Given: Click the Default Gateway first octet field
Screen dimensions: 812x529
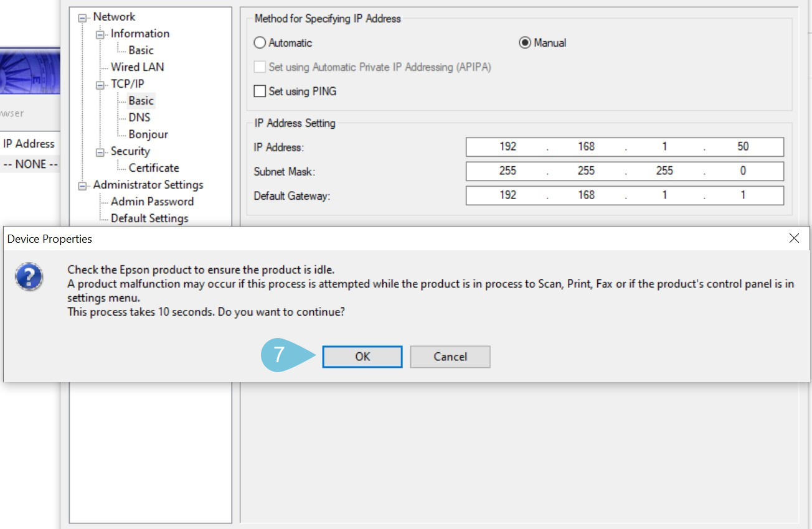Looking at the screenshot, I should (507, 195).
